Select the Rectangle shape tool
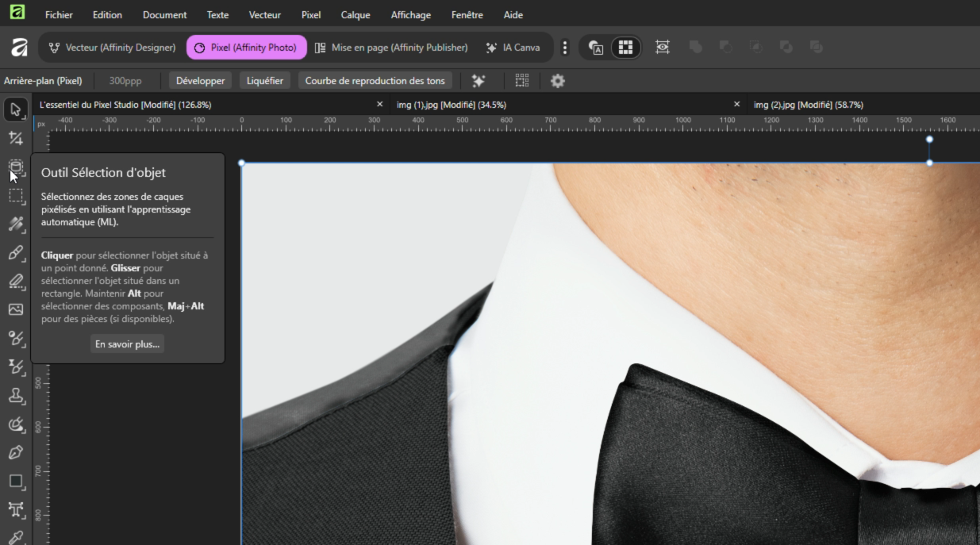 pos(16,481)
